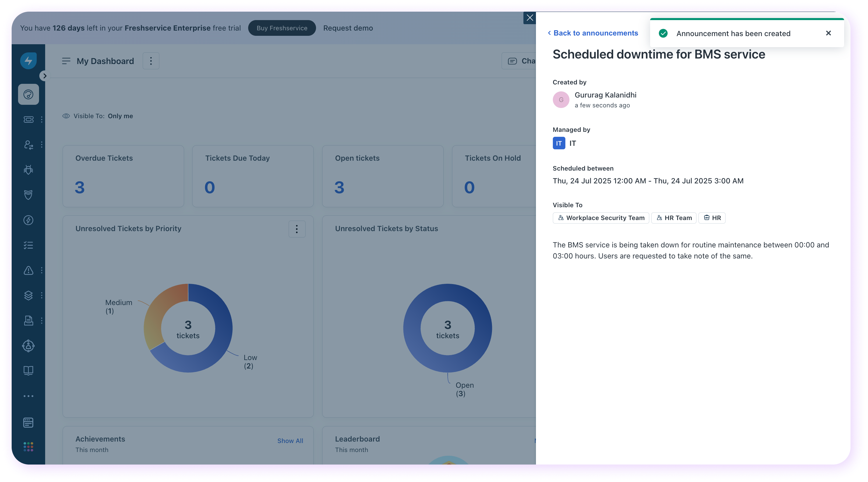The image size is (868, 482).
Task: Open the Assets layers icon
Action: 28,295
